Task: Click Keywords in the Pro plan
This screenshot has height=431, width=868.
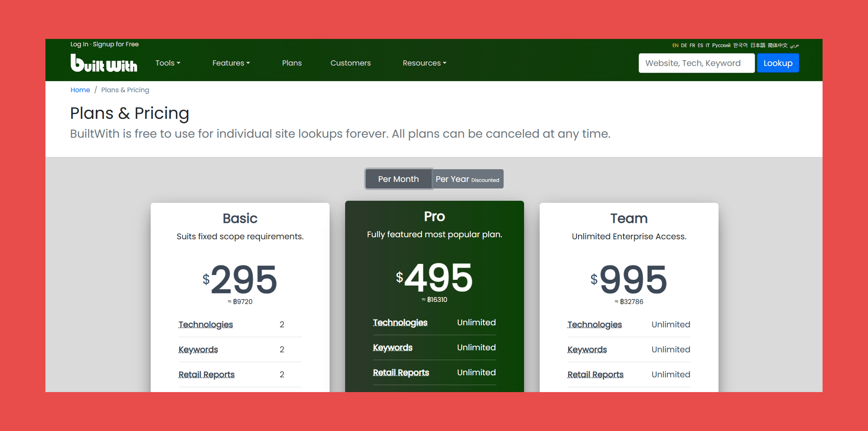Action: [x=392, y=347]
